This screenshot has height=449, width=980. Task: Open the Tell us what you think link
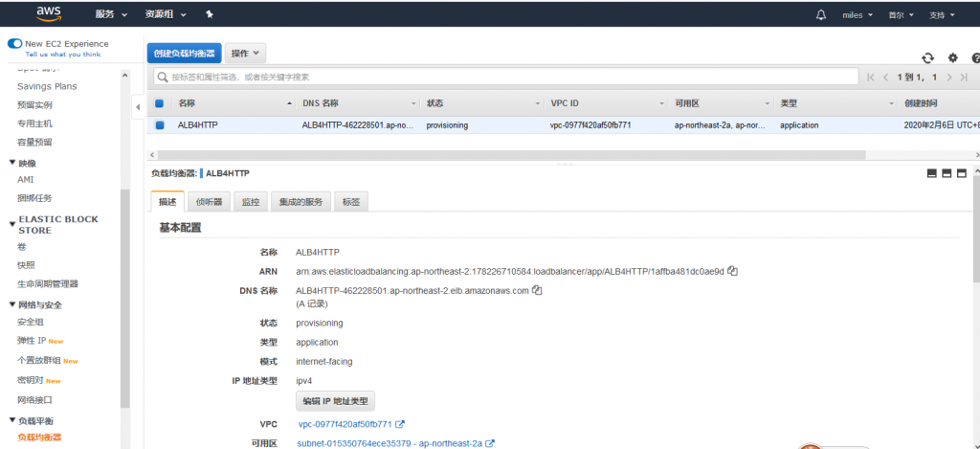tap(62, 55)
